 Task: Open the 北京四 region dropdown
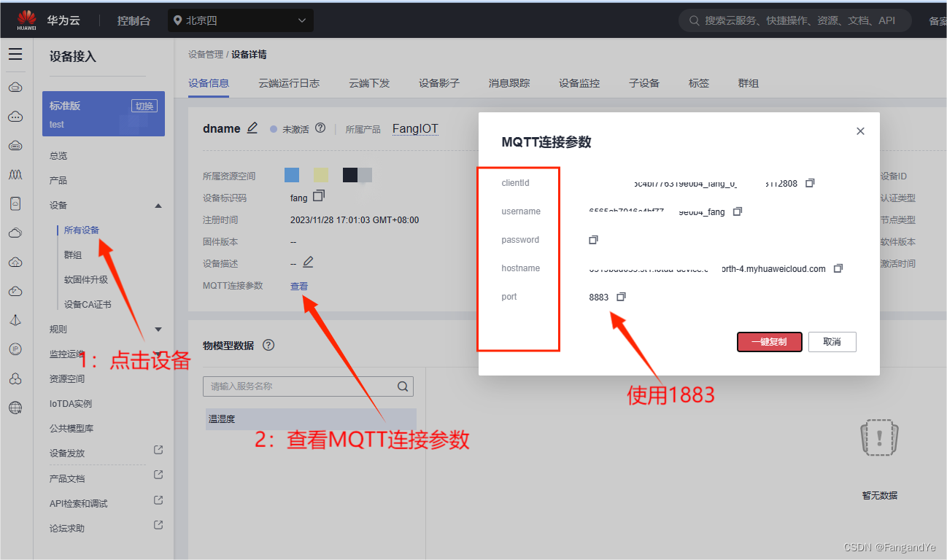240,20
